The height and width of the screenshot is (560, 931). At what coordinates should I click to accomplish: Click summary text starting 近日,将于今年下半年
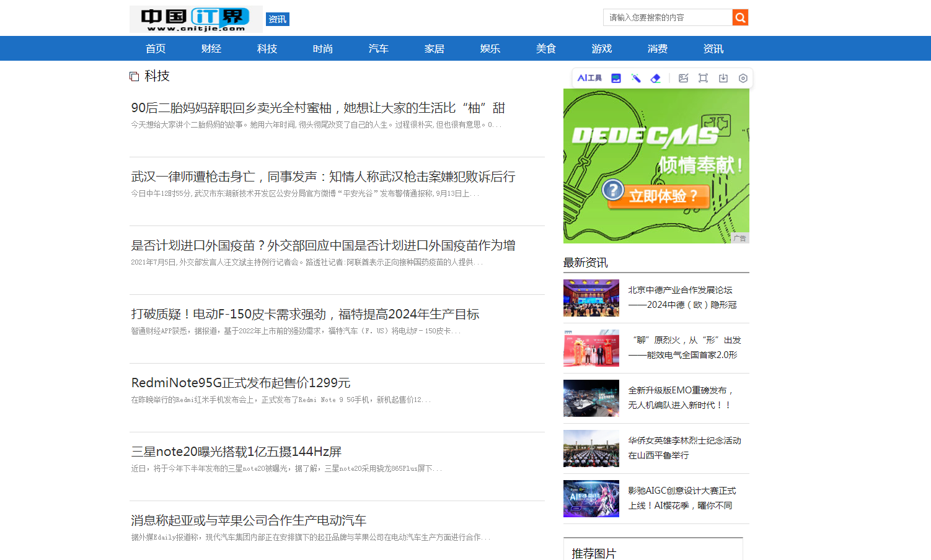click(286, 468)
